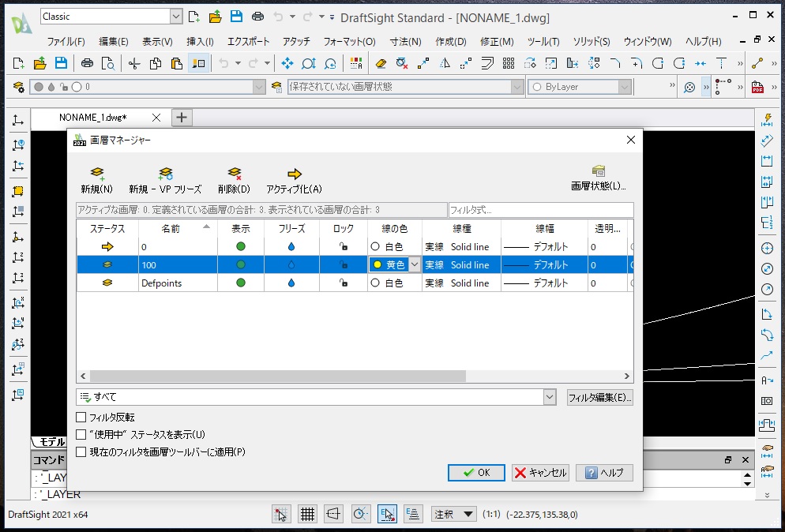The height and width of the screenshot is (532, 785).
Task: Click the Delete layer icon 削除(D)
Action: [x=235, y=174]
